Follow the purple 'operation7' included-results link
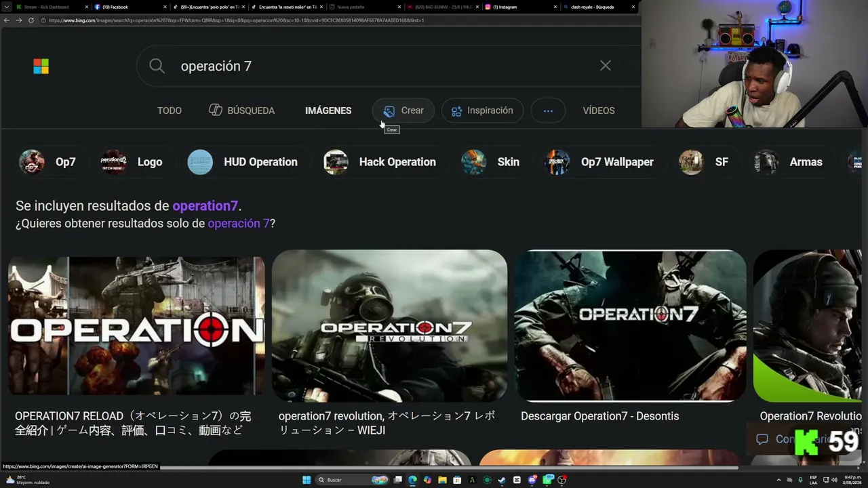868x488 pixels. tap(205, 205)
